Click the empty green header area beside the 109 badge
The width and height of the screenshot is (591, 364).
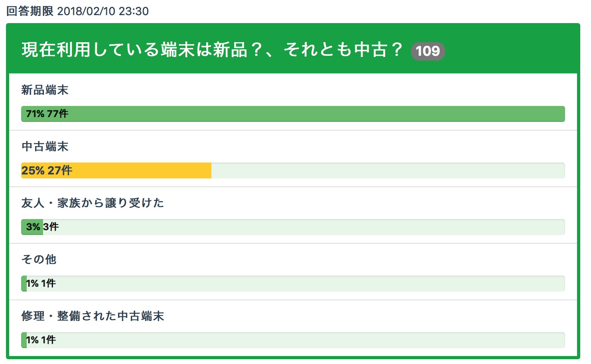pyautogui.click(x=510, y=50)
